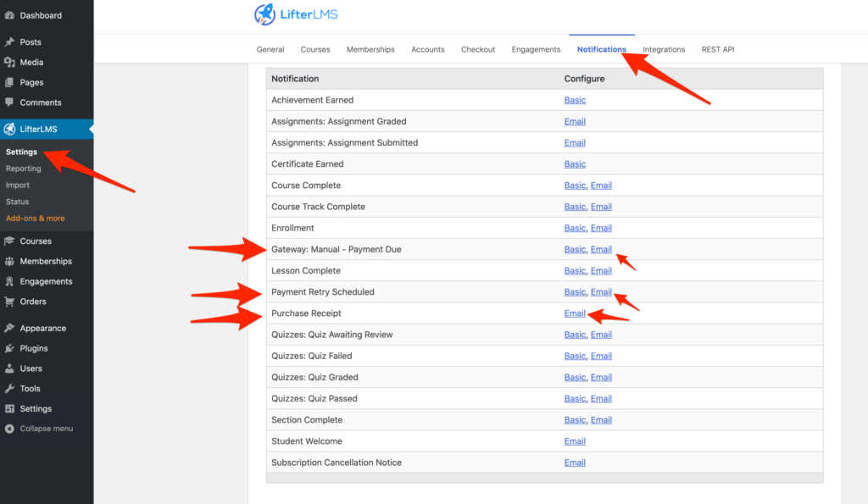Open LifterLMS Settings submenu item

coord(21,152)
